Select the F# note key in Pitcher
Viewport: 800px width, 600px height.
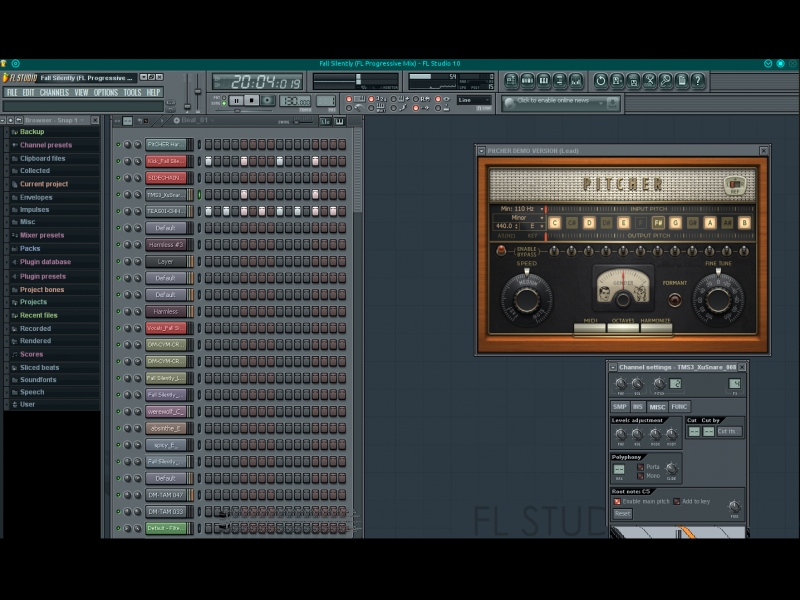point(658,223)
